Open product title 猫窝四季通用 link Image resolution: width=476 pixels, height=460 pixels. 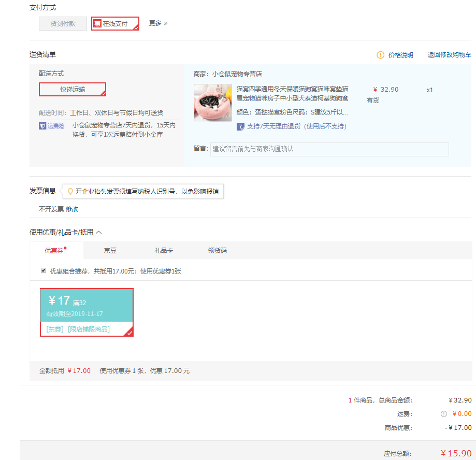coord(292,94)
